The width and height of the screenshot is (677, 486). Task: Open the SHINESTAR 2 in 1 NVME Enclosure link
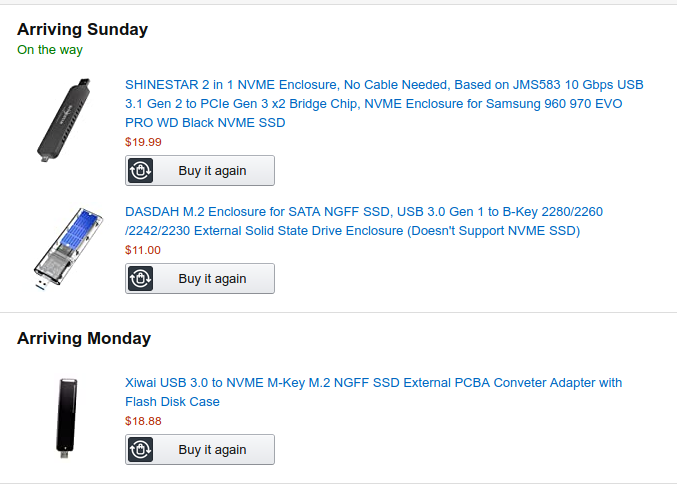coord(384,104)
